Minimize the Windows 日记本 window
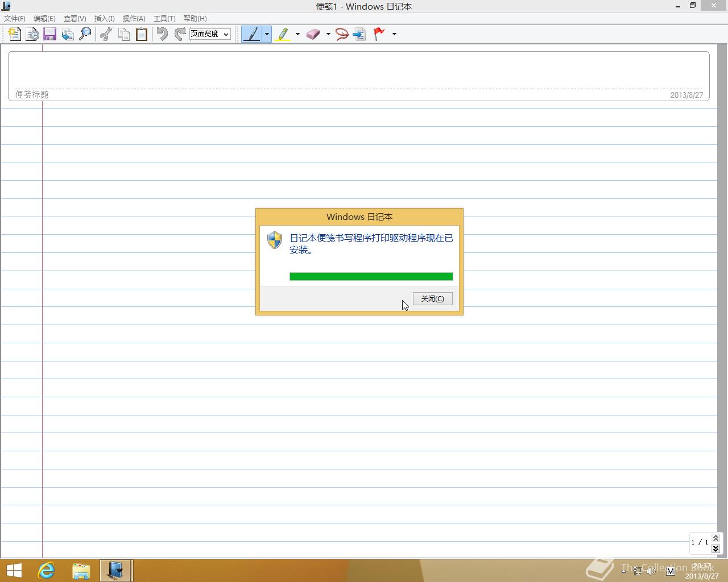Screen dimensions: 728x582 click(x=678, y=6)
